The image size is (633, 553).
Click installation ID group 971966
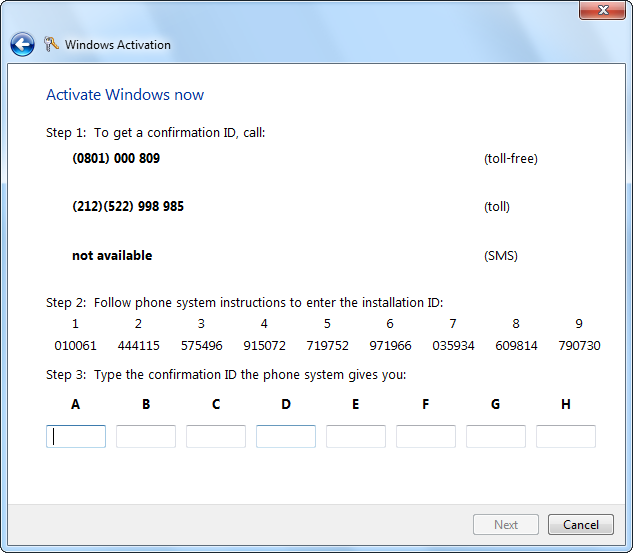(x=390, y=346)
